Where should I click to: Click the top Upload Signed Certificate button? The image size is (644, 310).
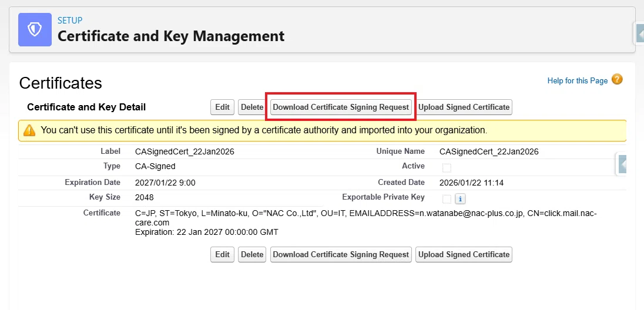(x=464, y=107)
